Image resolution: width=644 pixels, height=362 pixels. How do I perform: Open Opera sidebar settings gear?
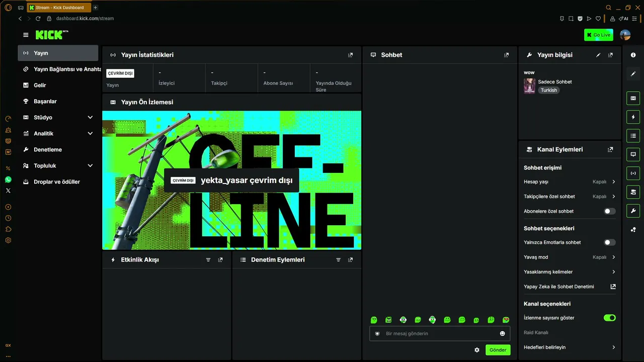pos(8,240)
